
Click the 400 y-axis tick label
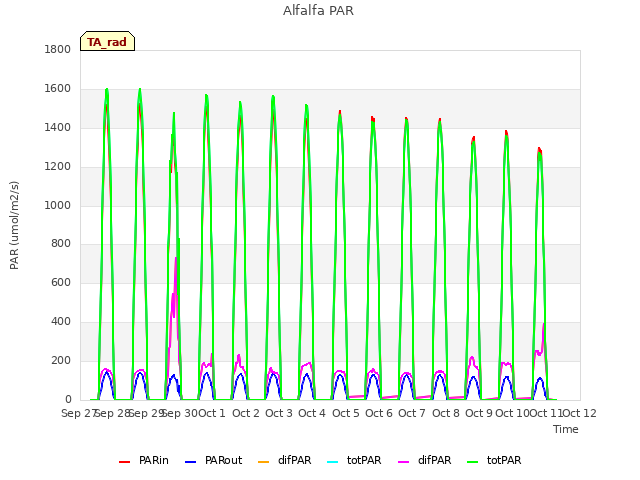click(x=61, y=322)
